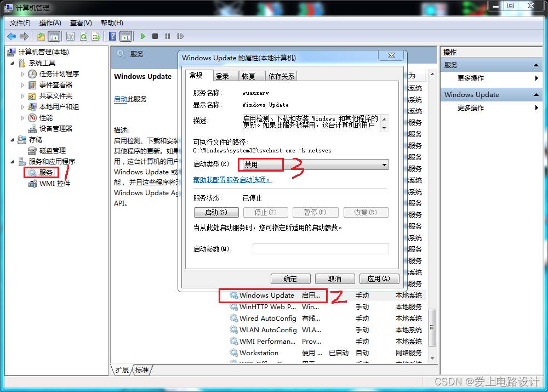Select the Wired AutoConfig service row
Screen dimensions: 548x392
click(327, 319)
